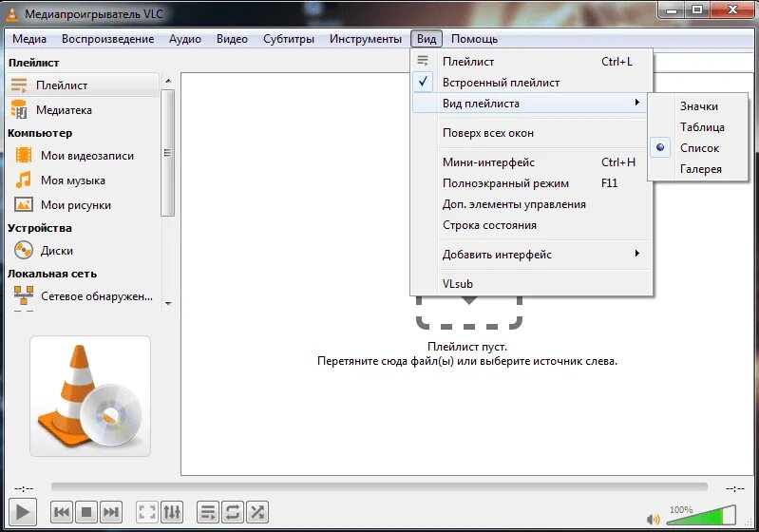Open Сетевое обнаружение item
The height and width of the screenshot is (532, 759).
click(x=83, y=295)
